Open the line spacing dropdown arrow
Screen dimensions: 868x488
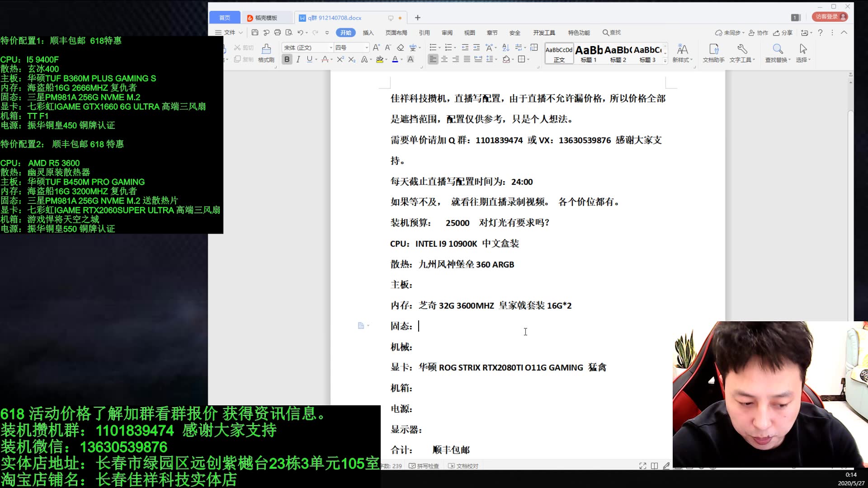[x=496, y=59]
